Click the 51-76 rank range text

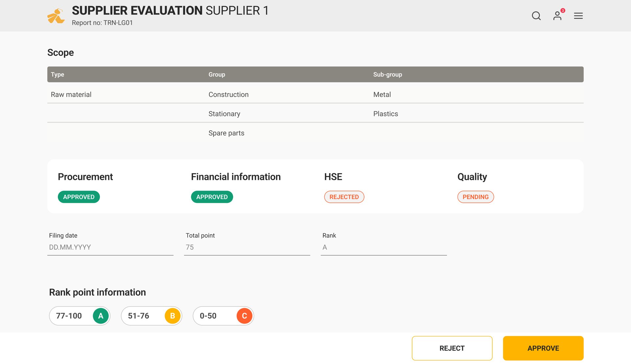point(138,316)
